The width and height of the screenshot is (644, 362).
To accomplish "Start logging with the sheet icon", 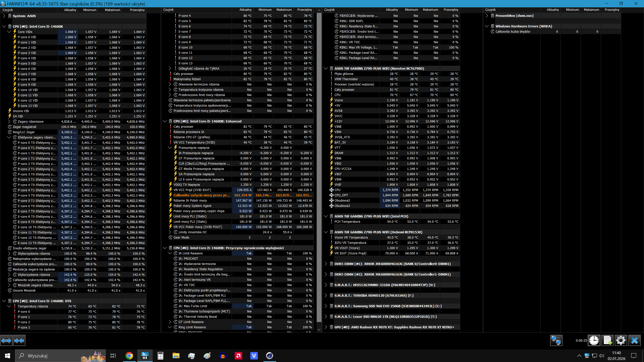I will coord(607,341).
